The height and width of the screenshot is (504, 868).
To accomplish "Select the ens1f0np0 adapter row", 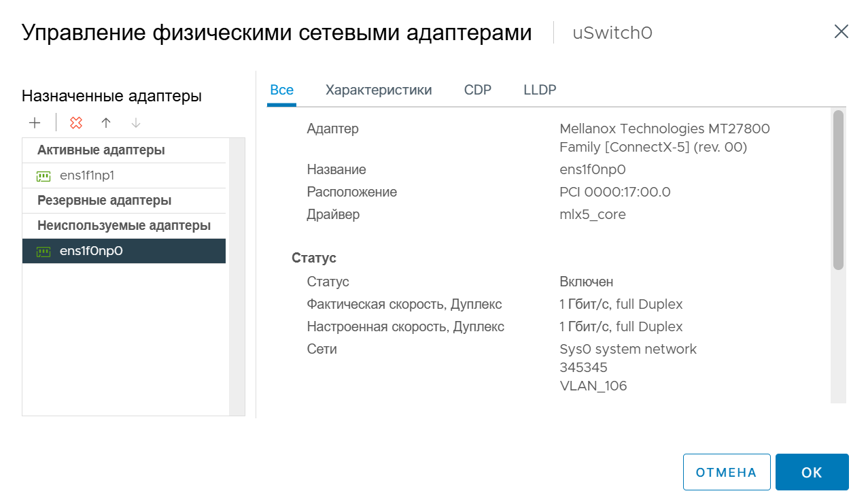I will 124,251.
